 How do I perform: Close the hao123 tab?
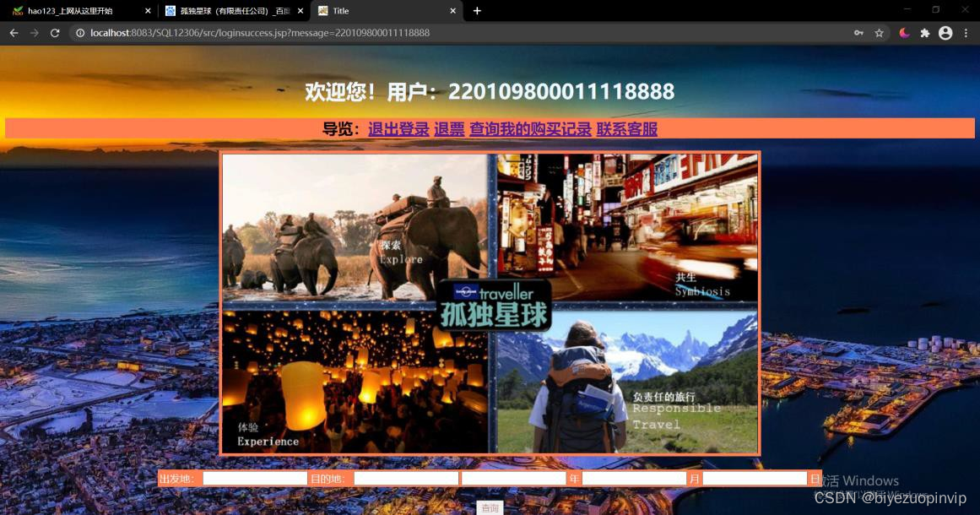pyautogui.click(x=148, y=11)
